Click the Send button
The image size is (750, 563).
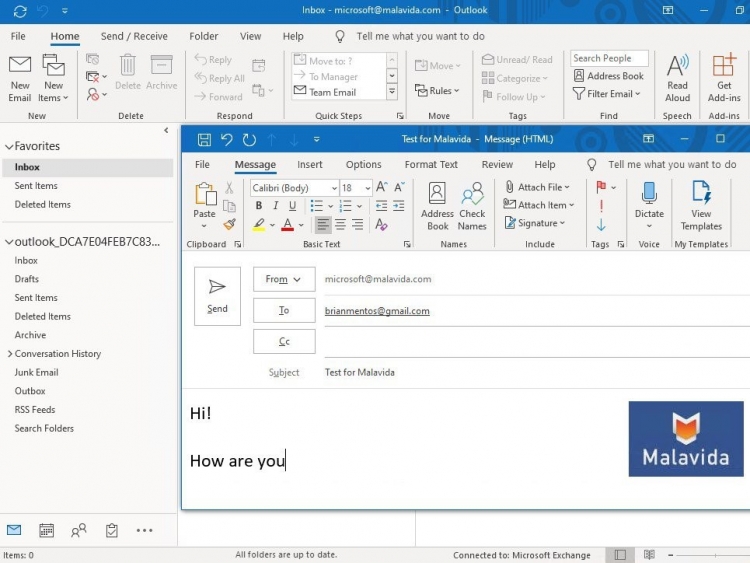pos(217,296)
